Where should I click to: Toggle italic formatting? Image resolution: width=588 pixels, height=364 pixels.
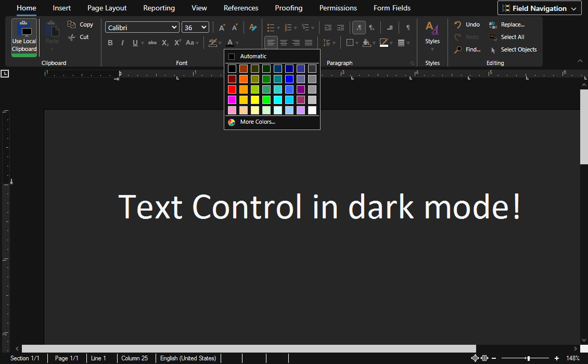[122, 43]
